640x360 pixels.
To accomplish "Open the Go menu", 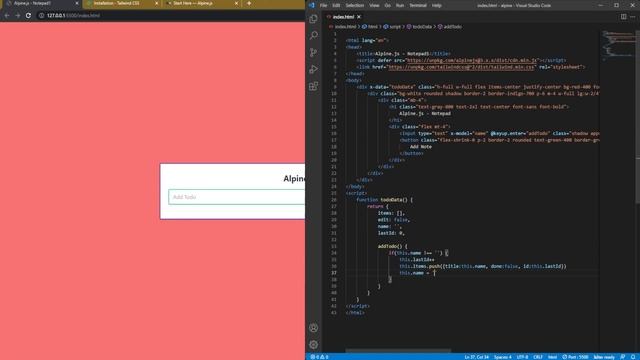I will pos(387,5).
